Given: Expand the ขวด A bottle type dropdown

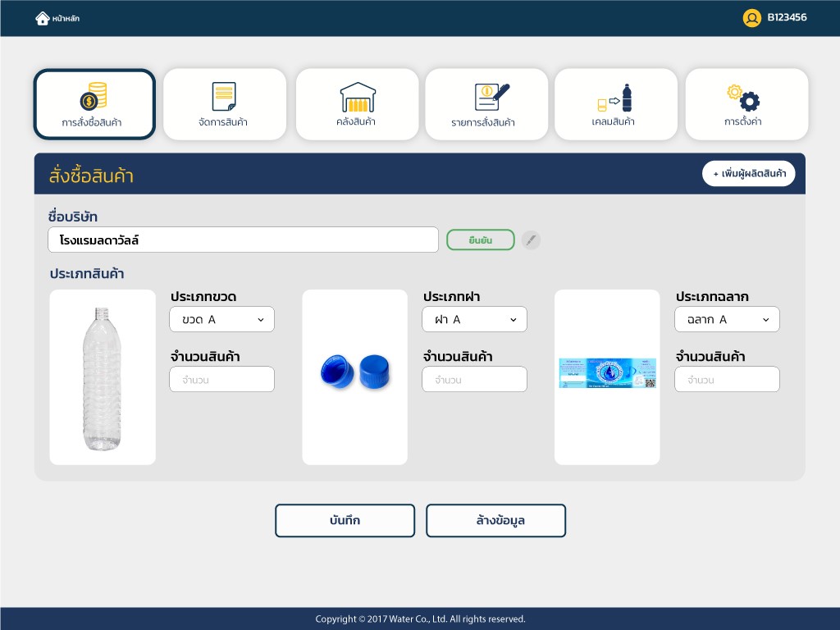Looking at the screenshot, I should coord(221,319).
